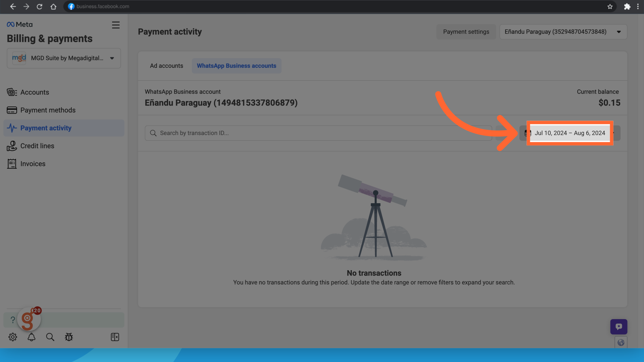Click the Meta logo
The width and height of the screenshot is (644, 362).
[x=20, y=24]
